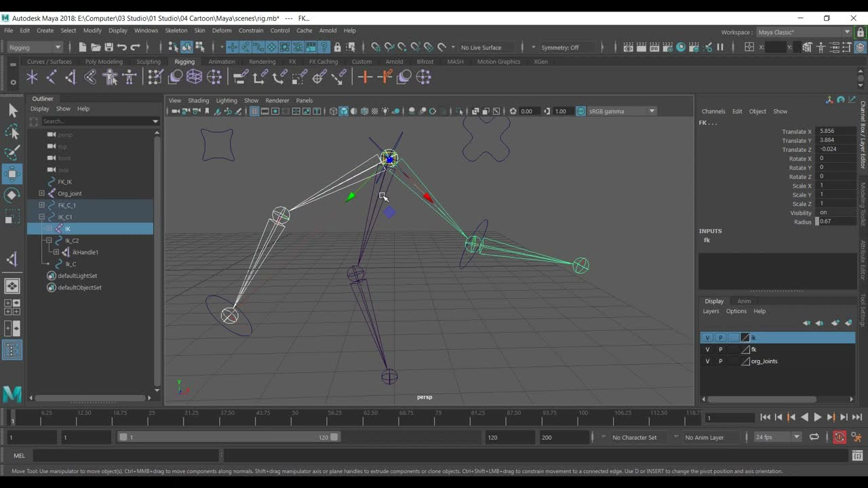Screen dimensions: 868x488
Task: Click the Translate X value field
Action: tap(836, 131)
